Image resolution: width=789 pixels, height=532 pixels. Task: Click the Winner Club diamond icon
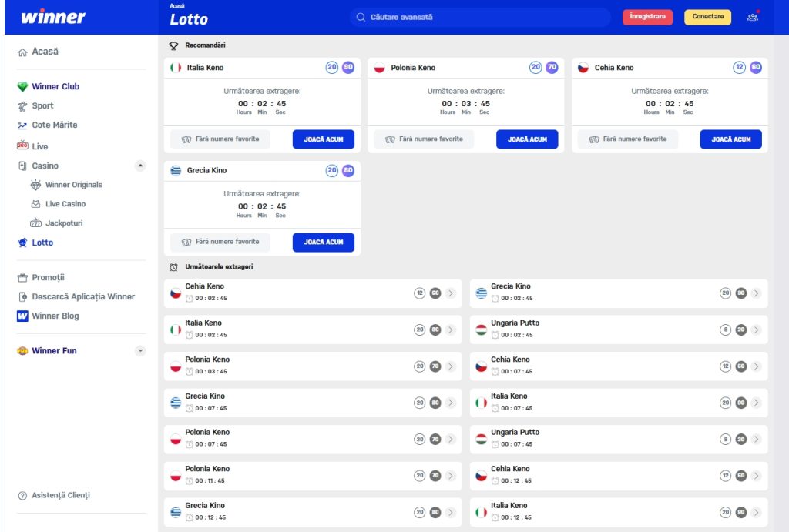click(x=22, y=87)
